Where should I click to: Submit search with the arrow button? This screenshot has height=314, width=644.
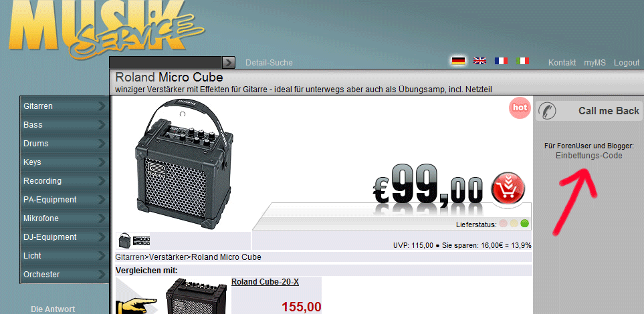point(229,62)
